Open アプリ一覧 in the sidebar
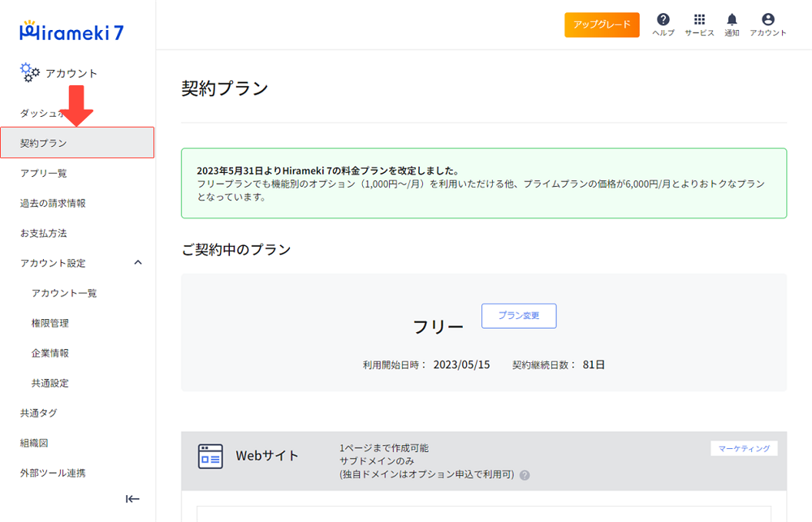The image size is (812, 522). click(43, 173)
